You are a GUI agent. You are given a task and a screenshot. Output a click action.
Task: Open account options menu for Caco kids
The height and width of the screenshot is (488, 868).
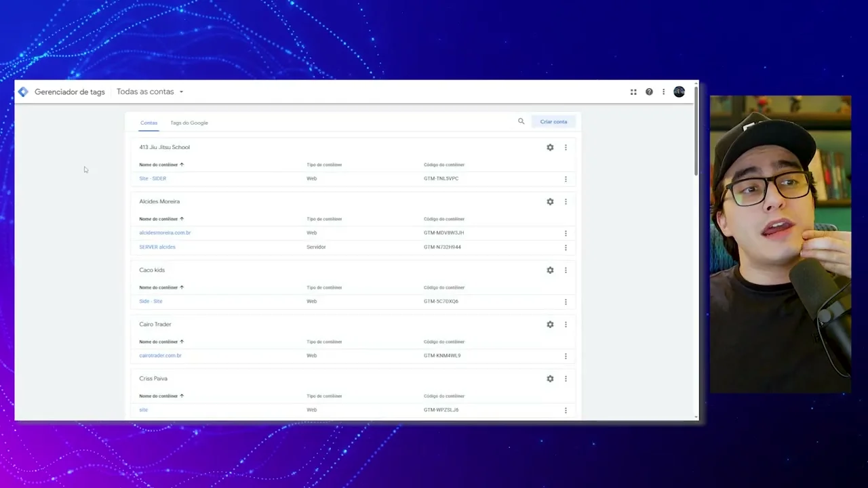coord(566,270)
